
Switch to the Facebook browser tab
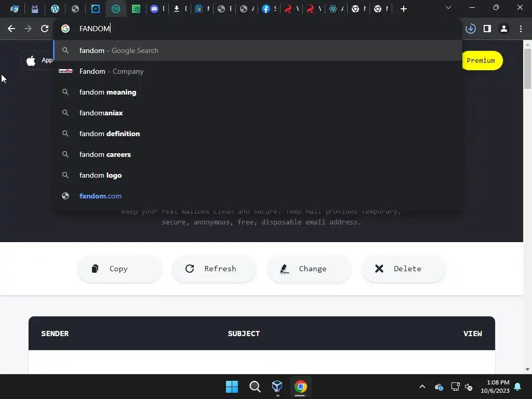266,9
